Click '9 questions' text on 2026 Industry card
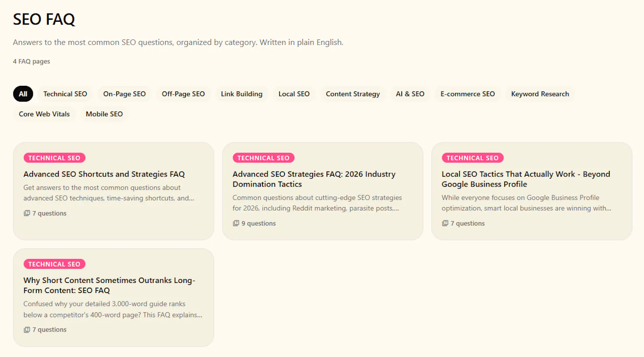This screenshot has width=644, height=357. coord(258,223)
